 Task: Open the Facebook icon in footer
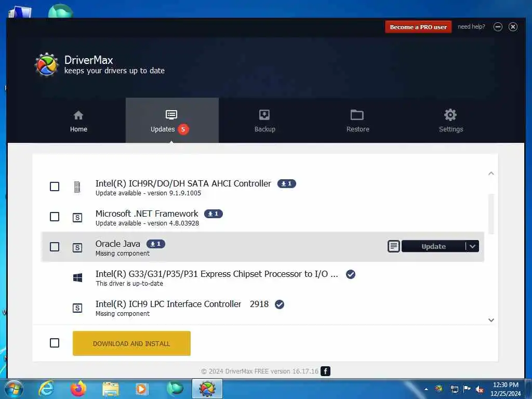pyautogui.click(x=325, y=371)
